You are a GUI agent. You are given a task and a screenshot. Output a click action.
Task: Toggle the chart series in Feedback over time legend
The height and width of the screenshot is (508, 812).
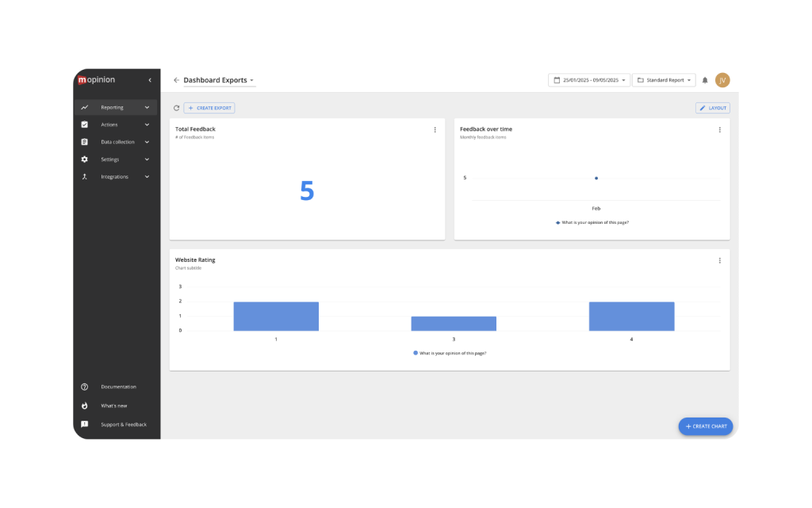(x=592, y=223)
